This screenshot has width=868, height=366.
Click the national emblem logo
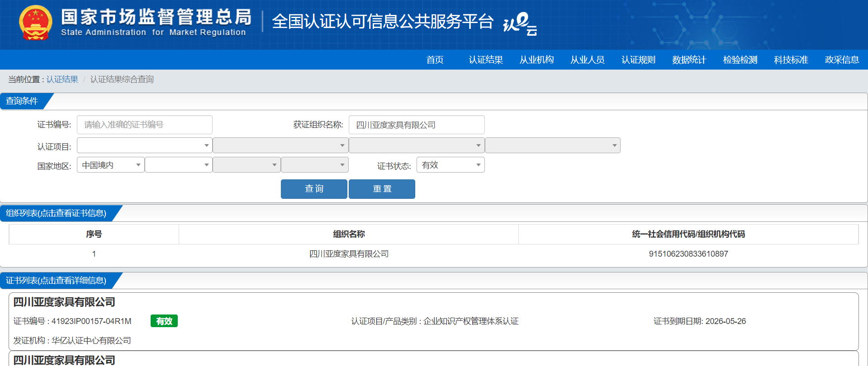tap(35, 23)
